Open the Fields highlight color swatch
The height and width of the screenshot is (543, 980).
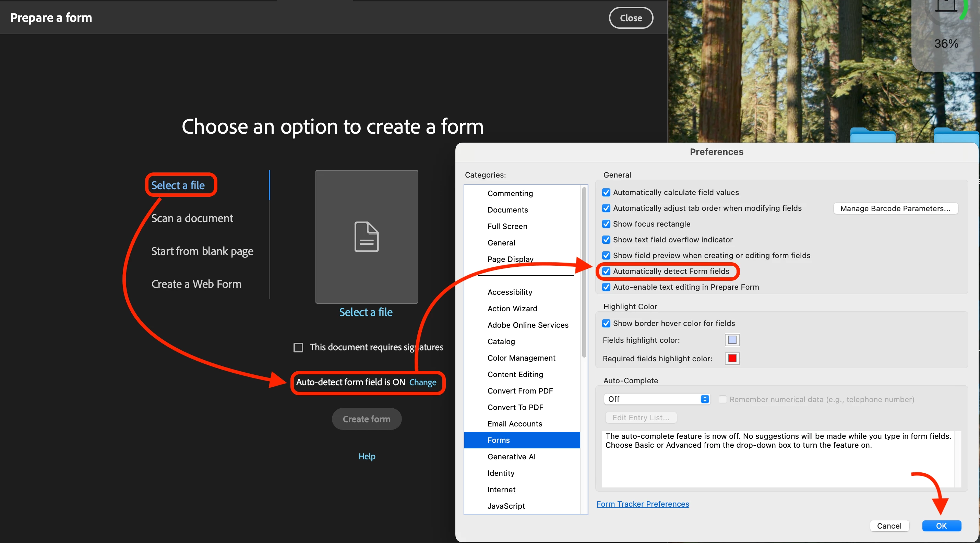732,340
